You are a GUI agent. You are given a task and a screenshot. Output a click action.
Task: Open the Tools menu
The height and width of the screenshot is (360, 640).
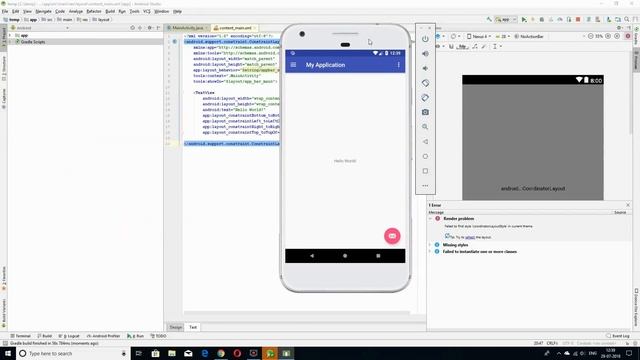(x=134, y=11)
